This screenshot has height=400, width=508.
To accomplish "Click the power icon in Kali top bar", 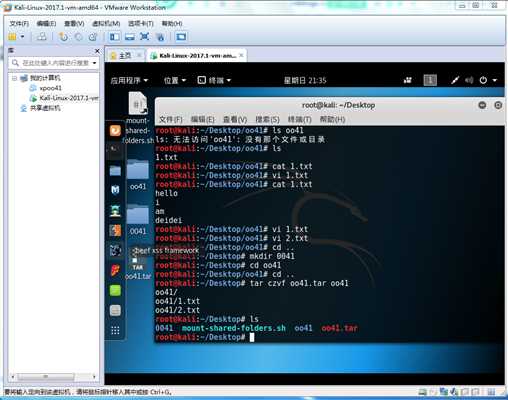I will pyautogui.click(x=483, y=80).
